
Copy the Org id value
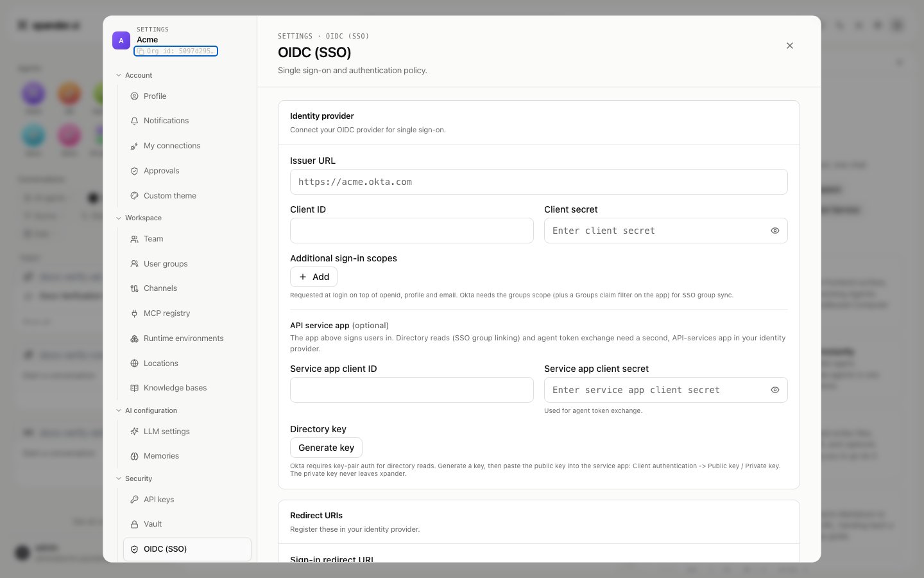(x=176, y=51)
